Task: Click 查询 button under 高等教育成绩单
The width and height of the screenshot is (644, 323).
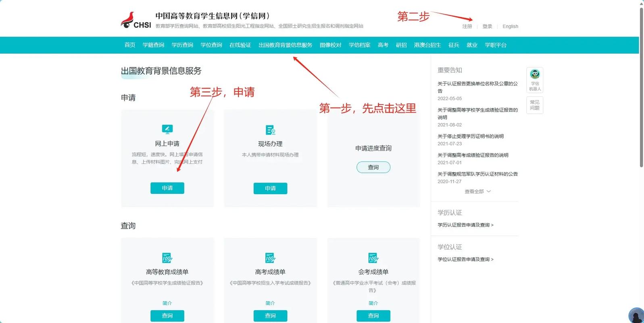Action: [167, 316]
